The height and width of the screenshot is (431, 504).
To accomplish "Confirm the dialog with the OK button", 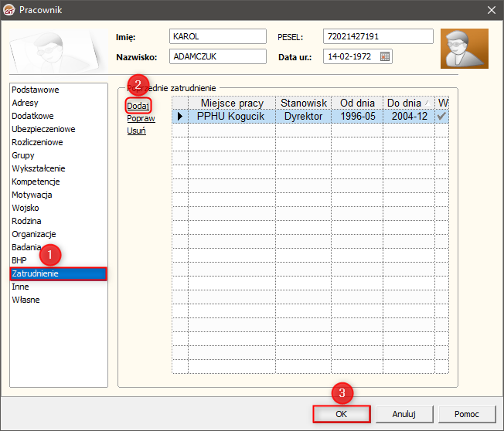I will (x=342, y=413).
